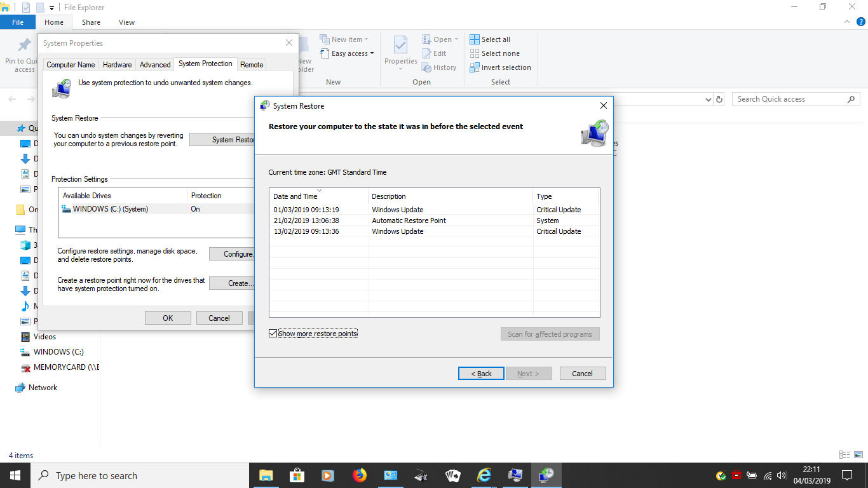
Task: Launch Microsoft Store from the taskbar
Action: coord(297,475)
